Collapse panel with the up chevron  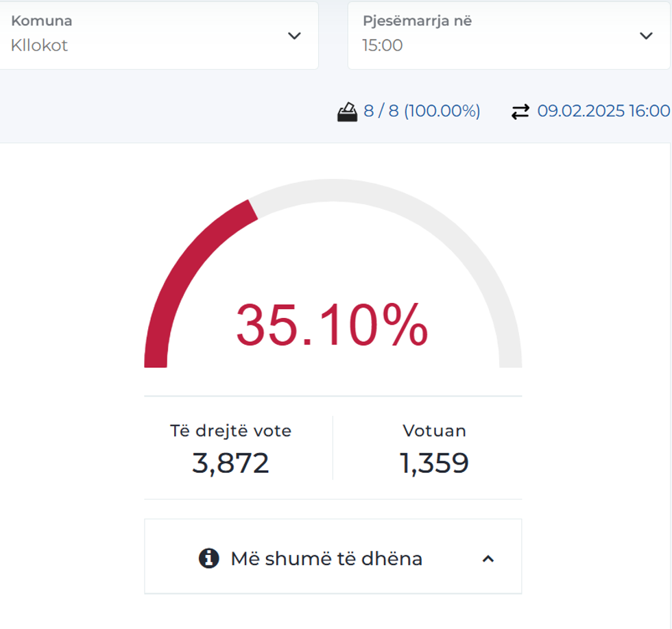tap(488, 559)
